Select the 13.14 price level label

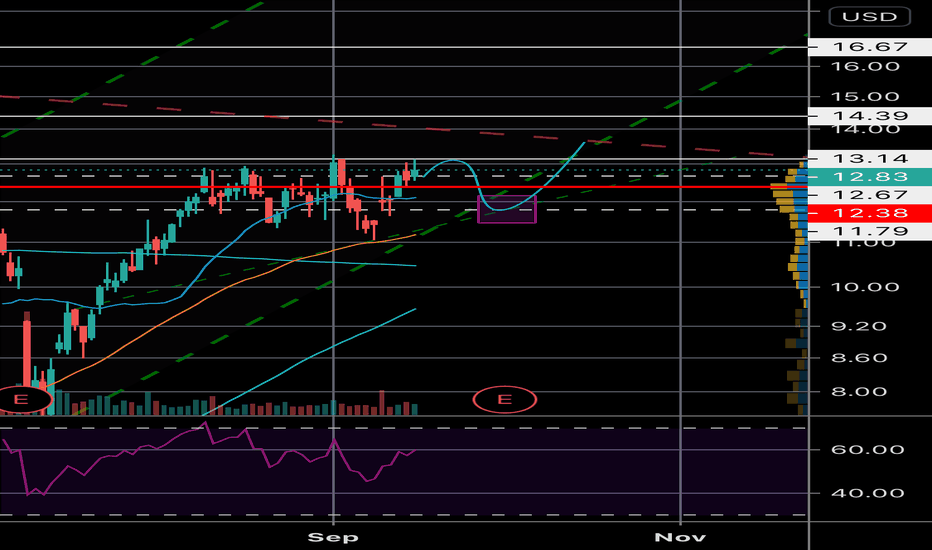870,159
